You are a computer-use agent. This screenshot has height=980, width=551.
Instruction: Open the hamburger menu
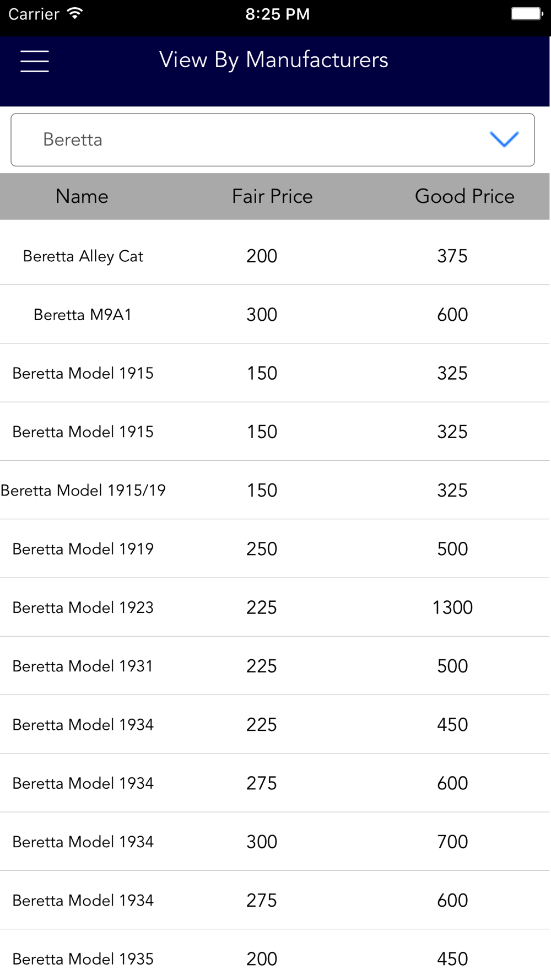pos(35,61)
